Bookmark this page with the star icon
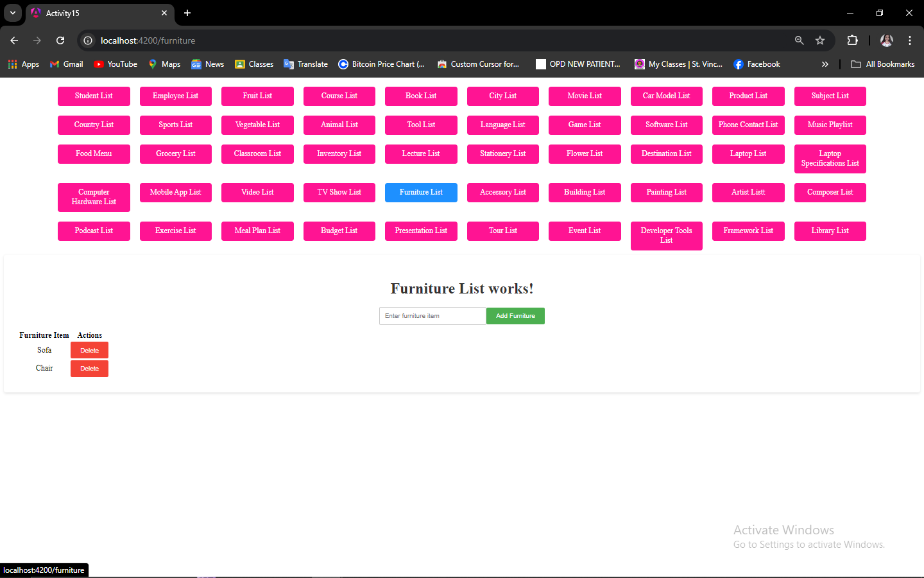 (820, 40)
